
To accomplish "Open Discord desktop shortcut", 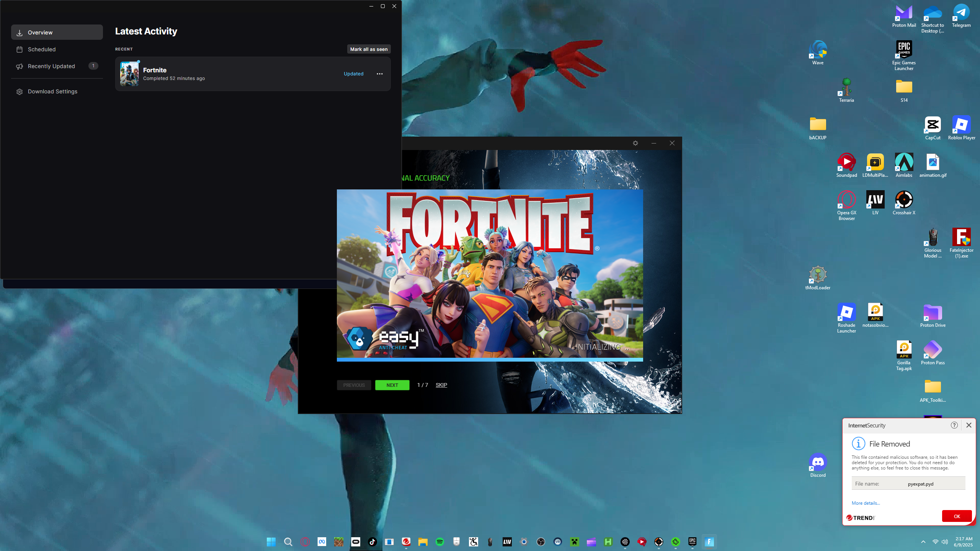I will pos(818,462).
